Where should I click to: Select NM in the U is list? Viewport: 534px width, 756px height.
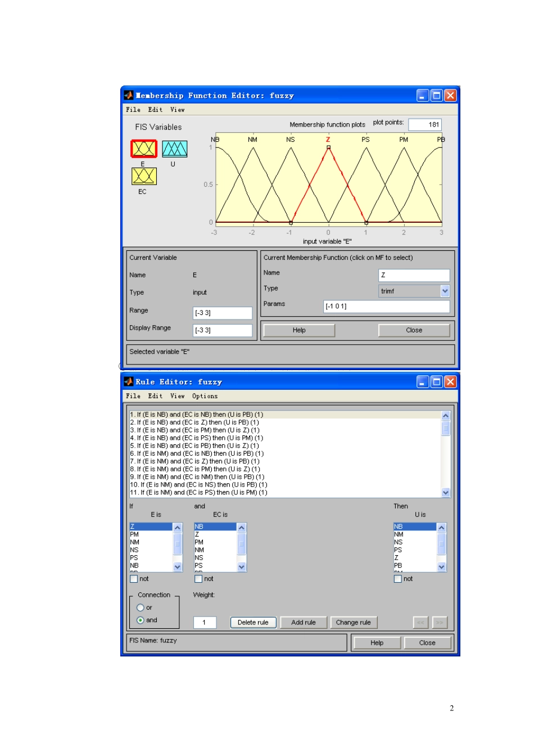[x=415, y=535]
